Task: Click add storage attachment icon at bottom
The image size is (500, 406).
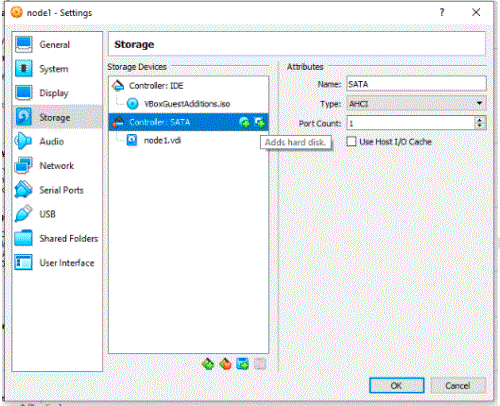Action: [x=242, y=364]
